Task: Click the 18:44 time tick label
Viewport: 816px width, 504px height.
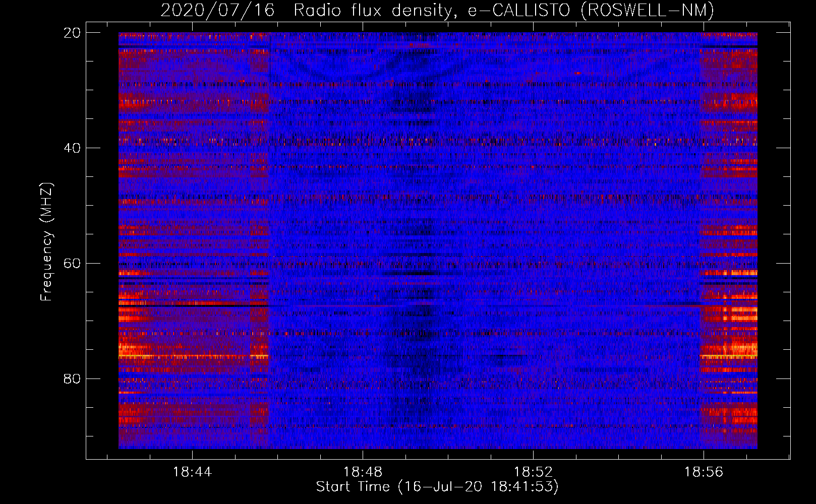Action: pos(192,472)
